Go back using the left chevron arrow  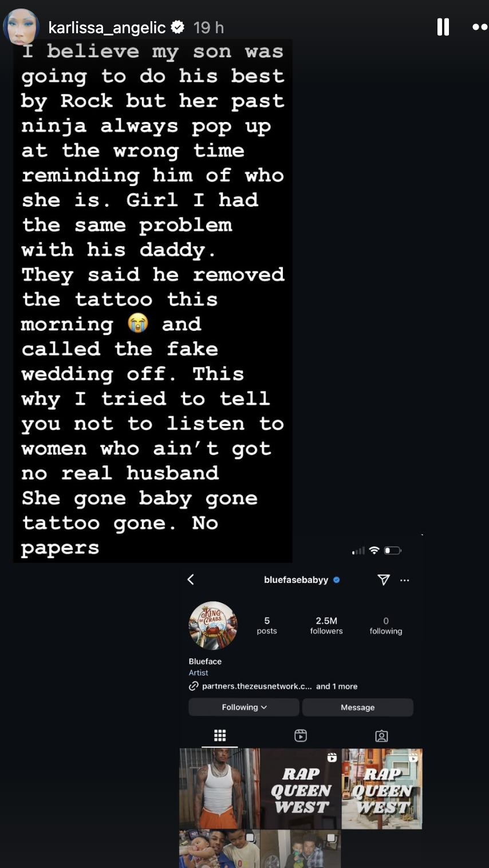coord(191,579)
